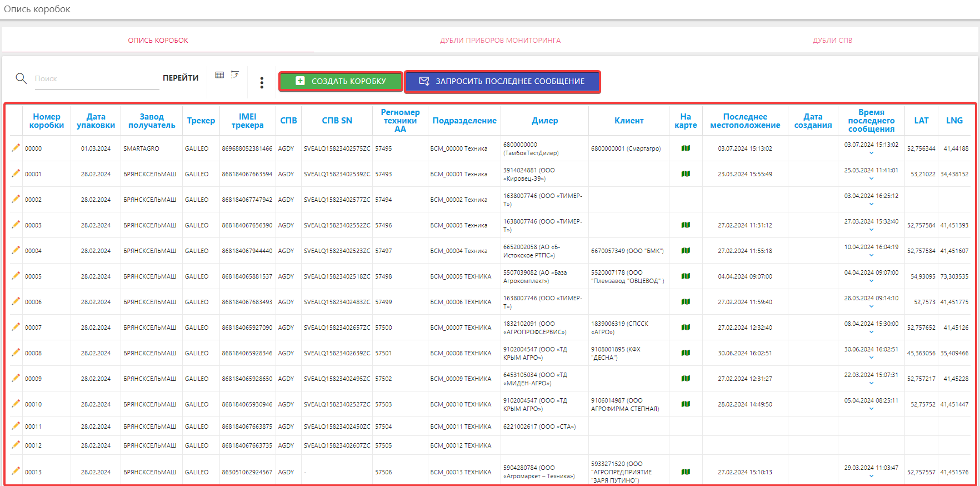The image size is (980, 486).
Task: Show box 00004 on the map
Action: pyautogui.click(x=686, y=251)
